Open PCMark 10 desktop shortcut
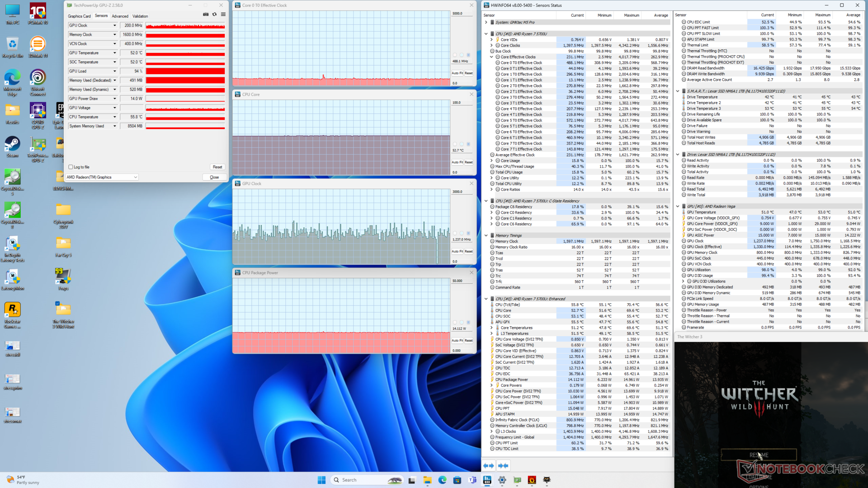 coord(38,14)
